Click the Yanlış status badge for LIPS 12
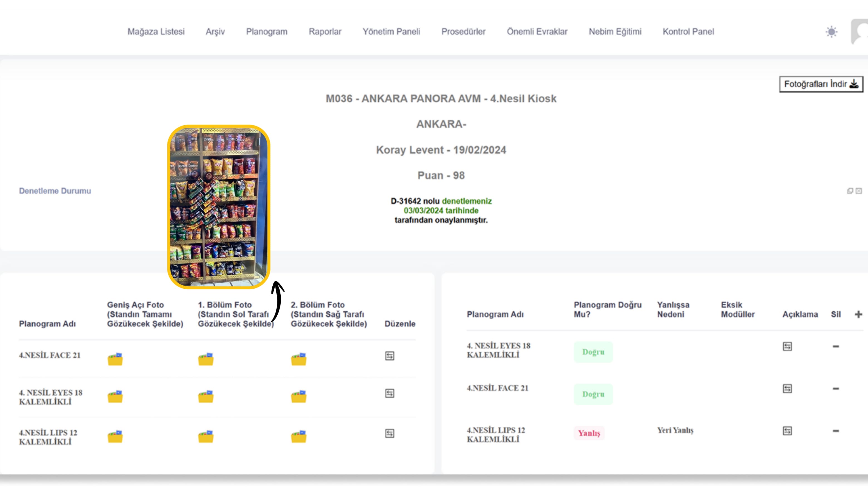868x488 pixels. click(x=589, y=433)
